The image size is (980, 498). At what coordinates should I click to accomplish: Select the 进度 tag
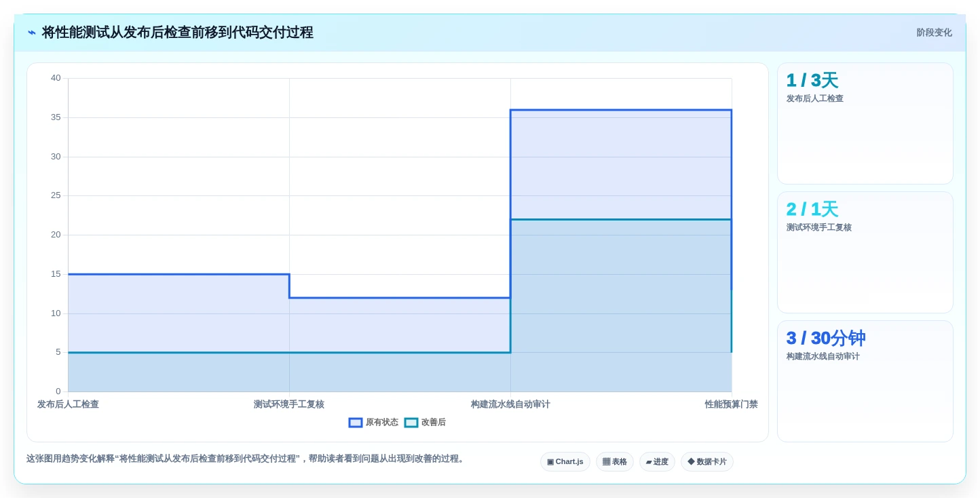click(x=657, y=461)
